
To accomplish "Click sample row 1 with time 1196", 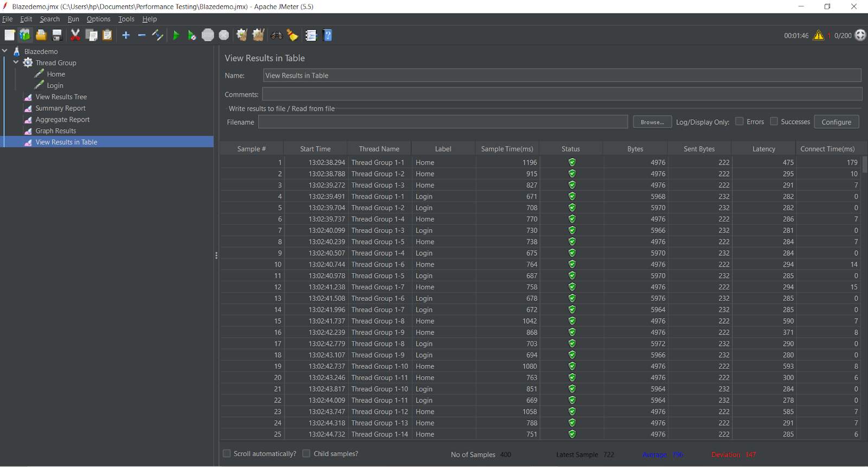I will (540, 162).
